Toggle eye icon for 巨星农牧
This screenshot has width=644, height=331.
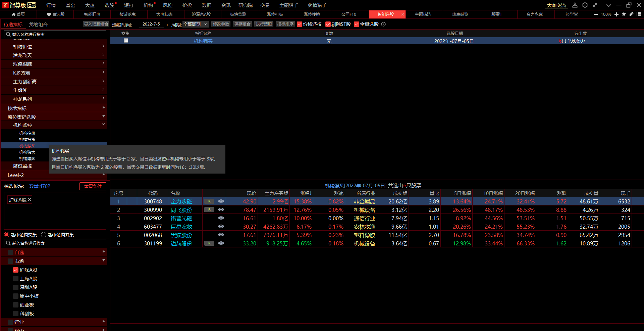(221, 226)
